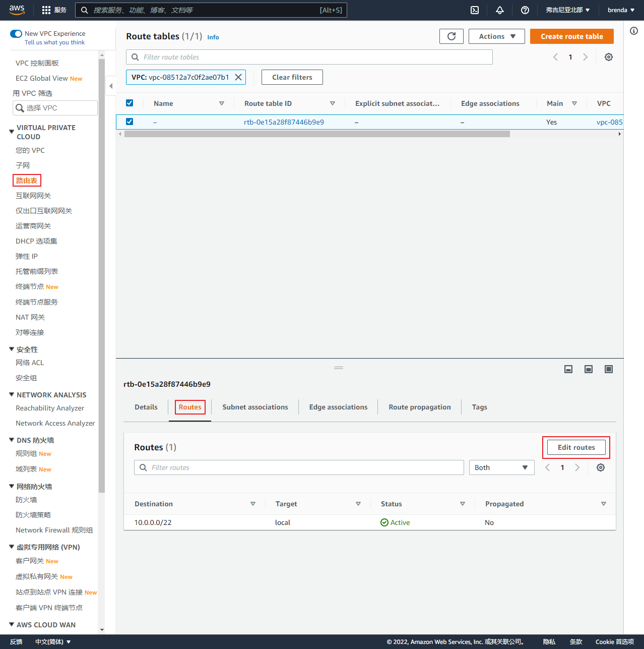
Task: Collapse the Network Analysis section
Action: (12, 394)
